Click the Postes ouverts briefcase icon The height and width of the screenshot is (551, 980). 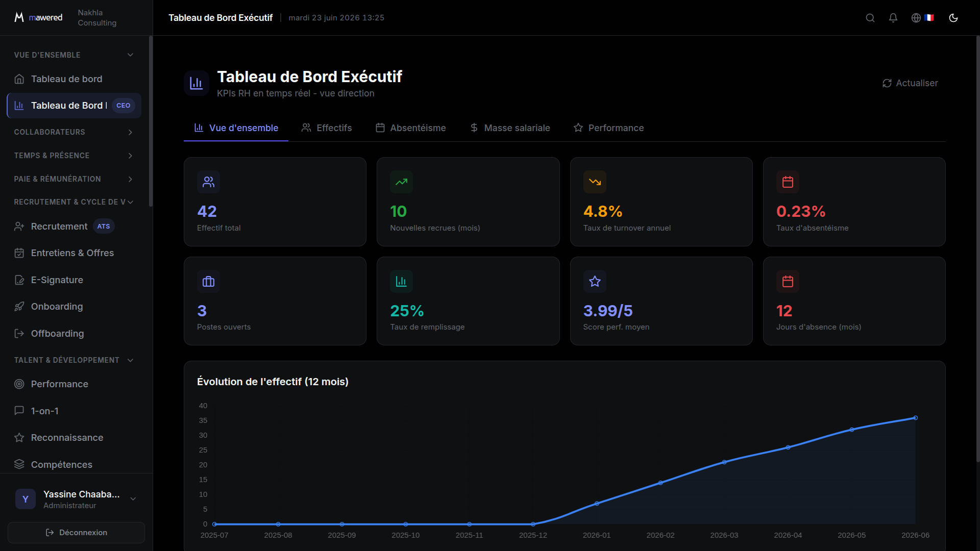point(208,282)
